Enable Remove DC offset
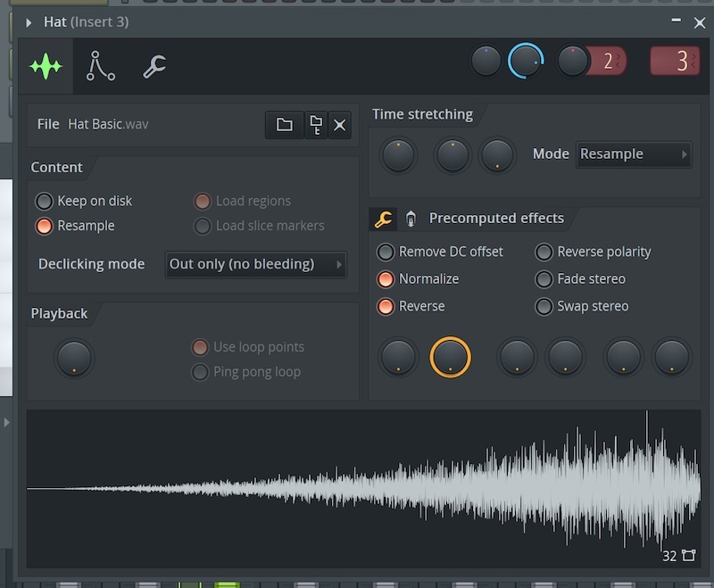 coord(386,252)
